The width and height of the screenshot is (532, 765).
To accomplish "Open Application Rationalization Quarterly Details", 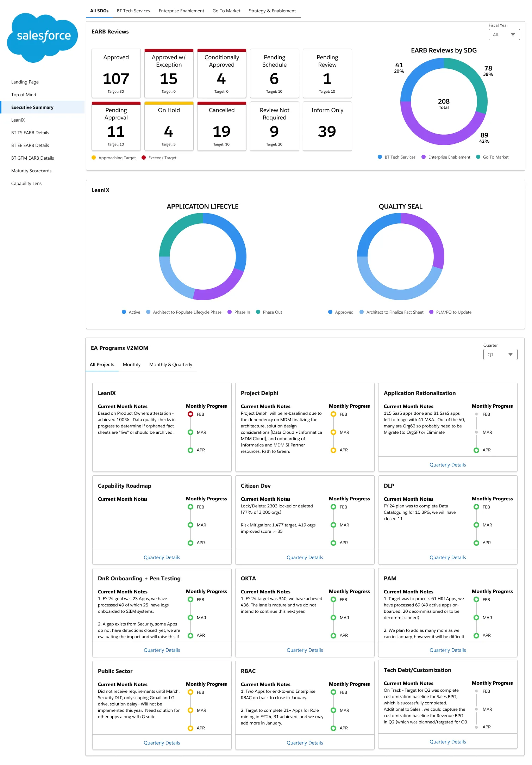I will coord(447,465).
